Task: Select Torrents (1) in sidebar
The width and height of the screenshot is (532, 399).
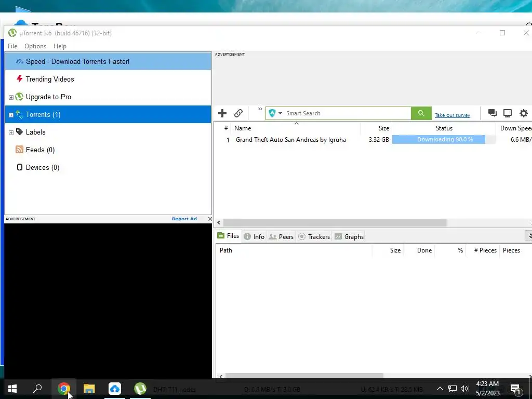Action: pyautogui.click(x=108, y=114)
